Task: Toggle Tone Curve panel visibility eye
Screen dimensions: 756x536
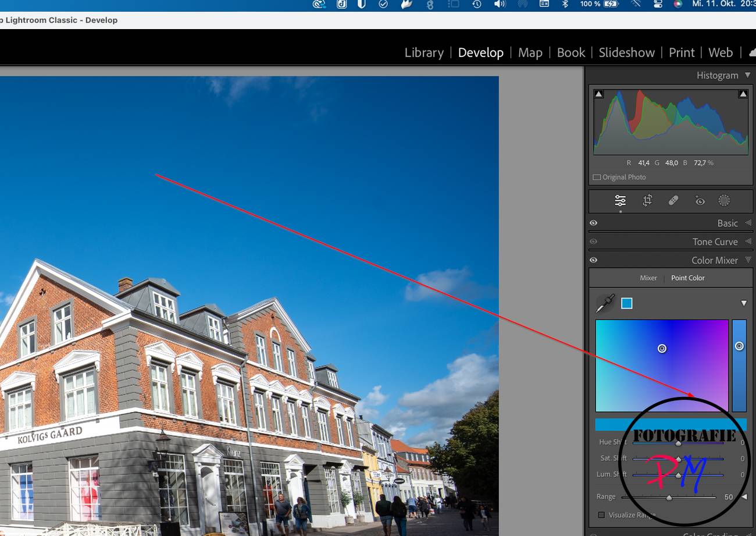Action: tap(593, 242)
